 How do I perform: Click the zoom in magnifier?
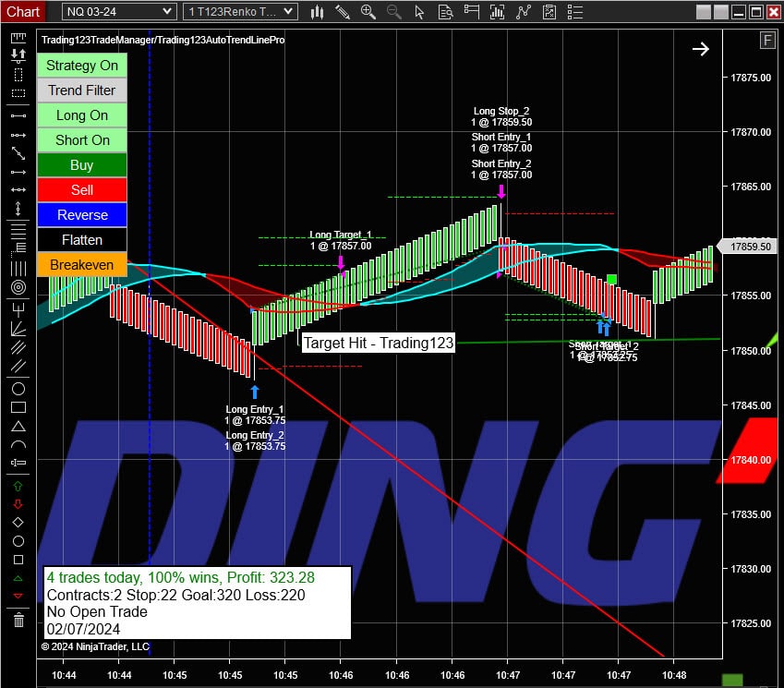(368, 11)
